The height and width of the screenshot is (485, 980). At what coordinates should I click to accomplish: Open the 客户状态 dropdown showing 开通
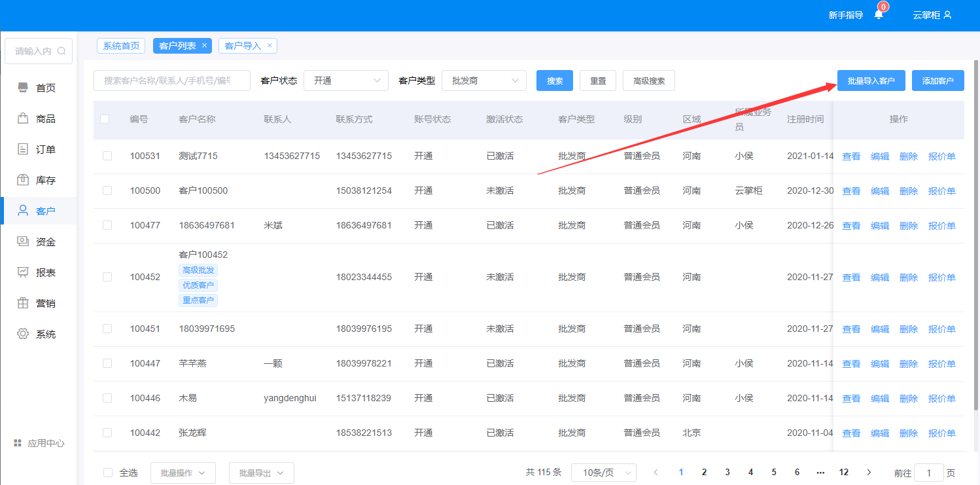point(346,81)
